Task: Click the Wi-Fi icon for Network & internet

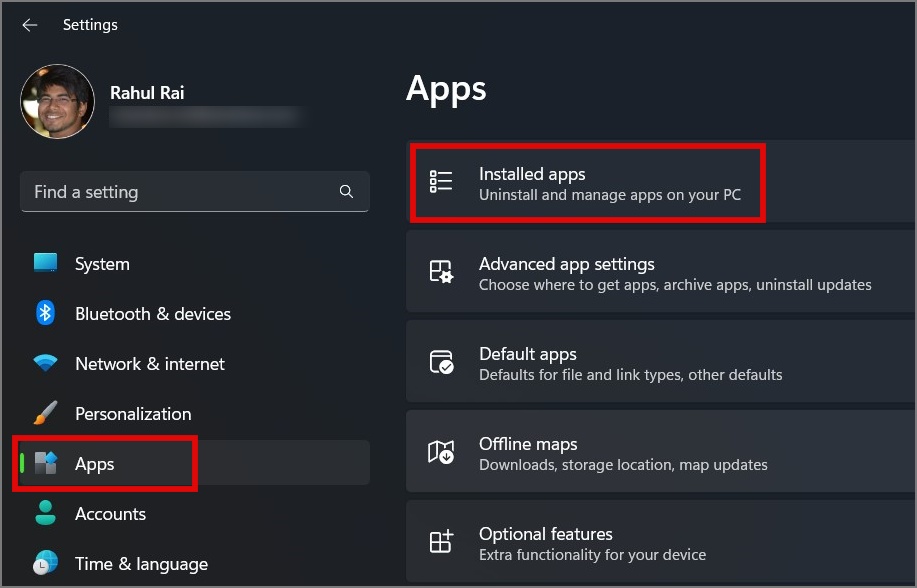Action: [46, 363]
